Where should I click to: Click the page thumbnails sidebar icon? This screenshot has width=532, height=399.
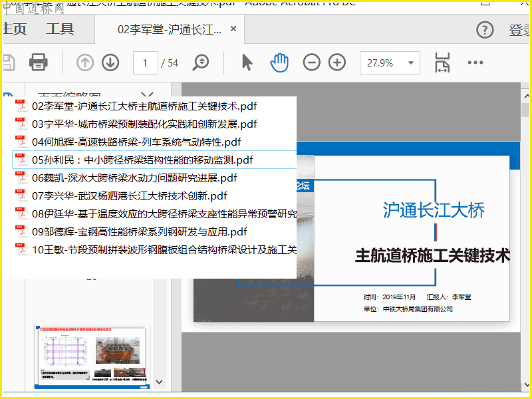(9, 95)
